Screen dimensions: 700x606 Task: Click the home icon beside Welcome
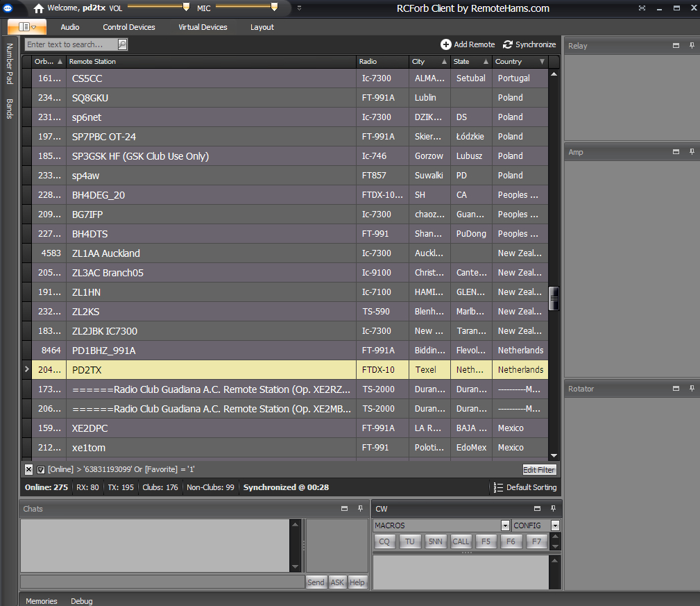[39, 8]
